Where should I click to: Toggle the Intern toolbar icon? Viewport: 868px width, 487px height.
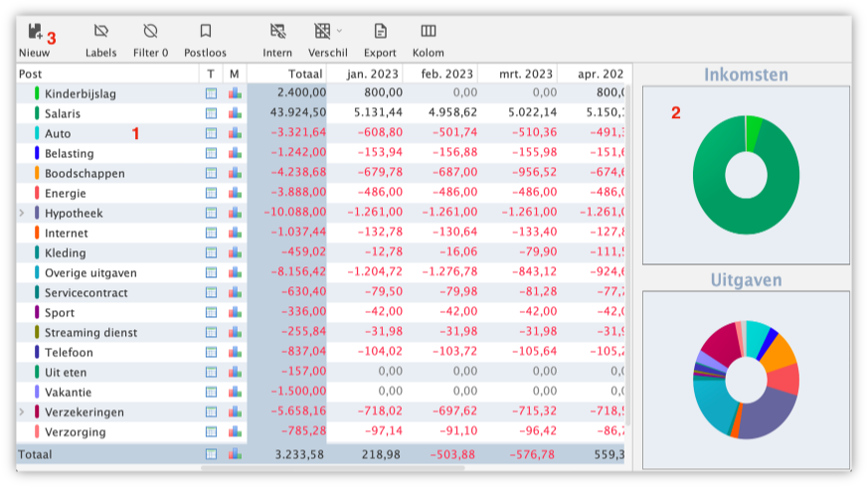277,32
